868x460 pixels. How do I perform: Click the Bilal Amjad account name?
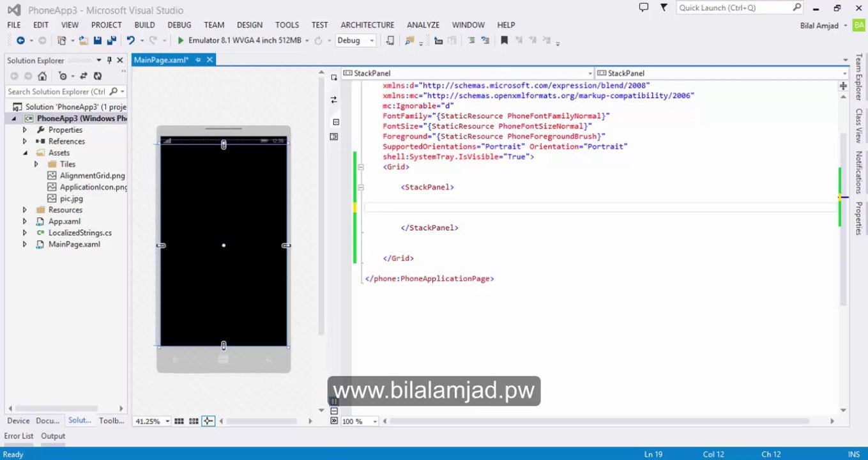[x=819, y=26]
